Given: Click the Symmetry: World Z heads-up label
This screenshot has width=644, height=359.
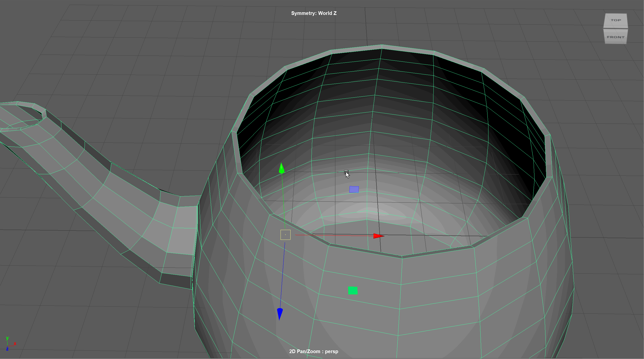Looking at the screenshot, I should [314, 13].
